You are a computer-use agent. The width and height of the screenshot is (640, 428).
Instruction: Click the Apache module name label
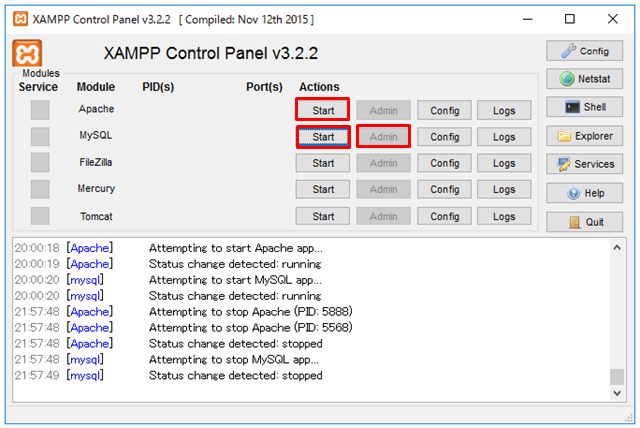[96, 109]
